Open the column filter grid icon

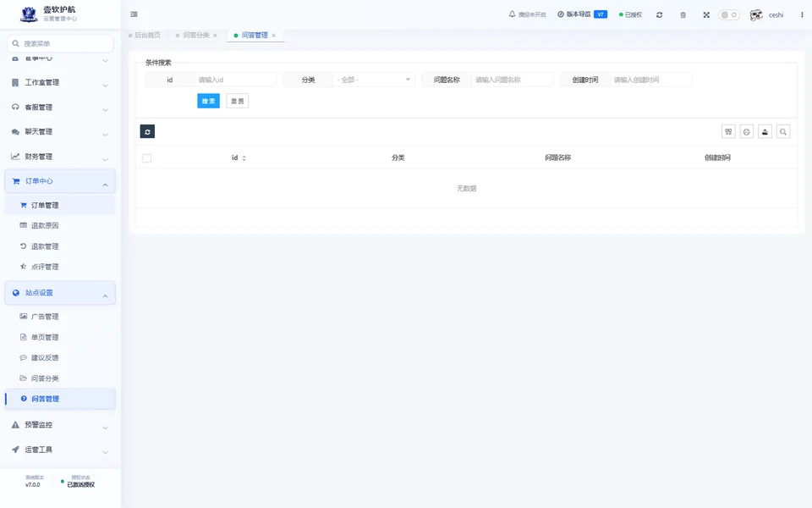[728, 132]
